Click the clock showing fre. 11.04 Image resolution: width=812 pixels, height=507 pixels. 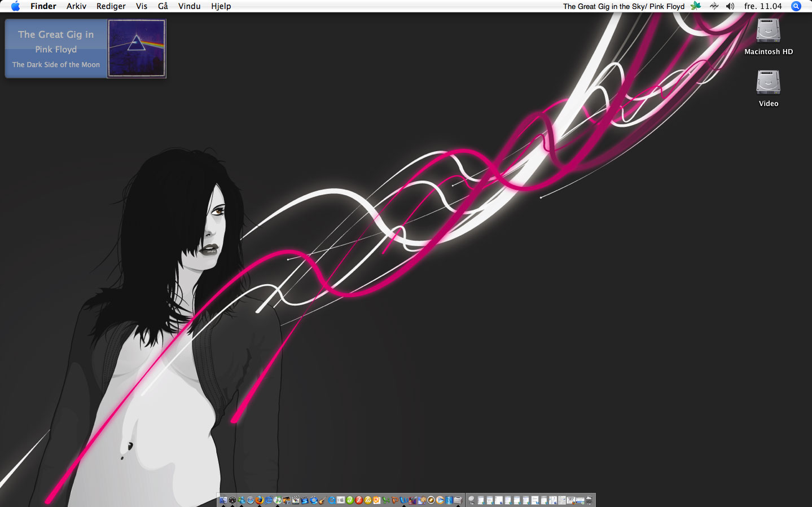click(763, 6)
